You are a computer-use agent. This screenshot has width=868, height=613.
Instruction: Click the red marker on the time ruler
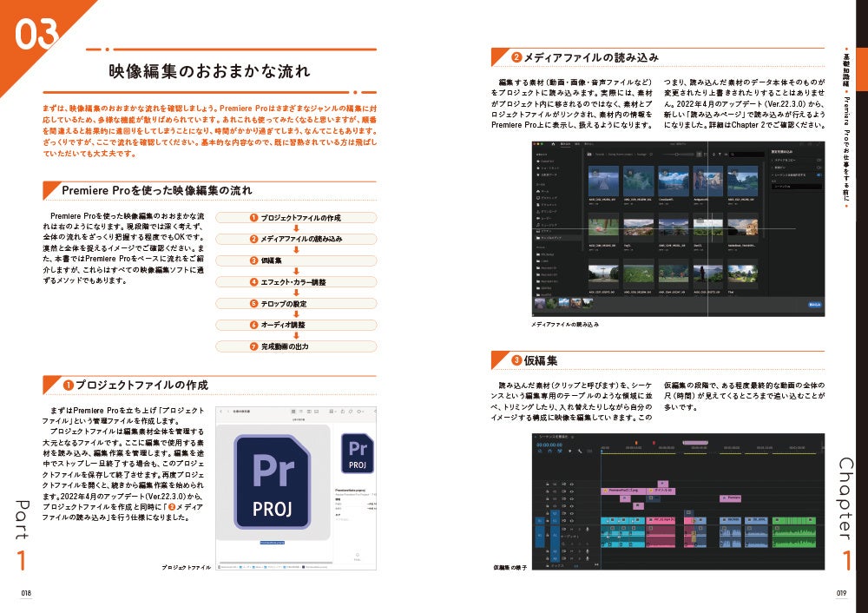(654, 443)
